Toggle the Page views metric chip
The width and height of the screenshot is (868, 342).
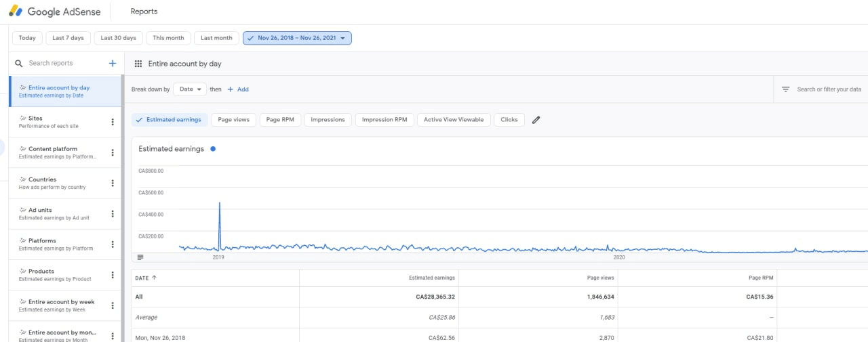point(234,120)
